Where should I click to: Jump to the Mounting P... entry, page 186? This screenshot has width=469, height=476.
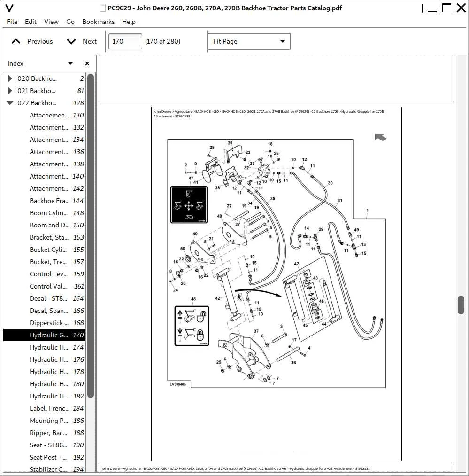(x=45, y=421)
